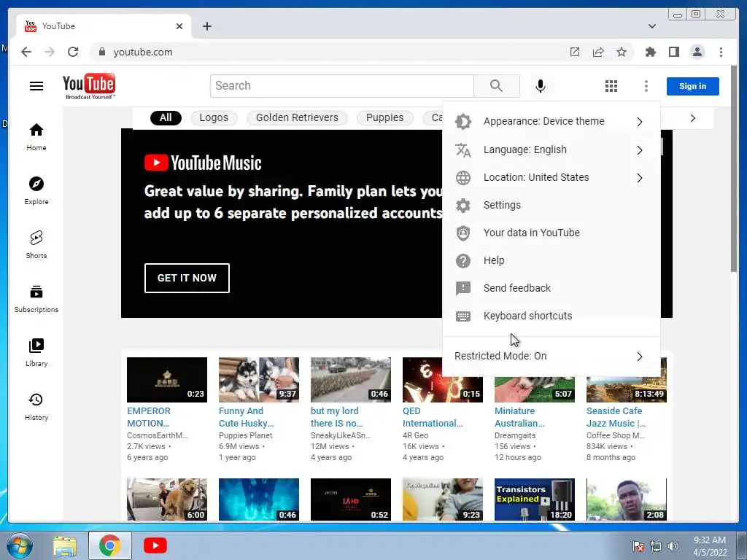The image size is (747, 560).
Task: Select the All chip
Action: click(x=166, y=117)
